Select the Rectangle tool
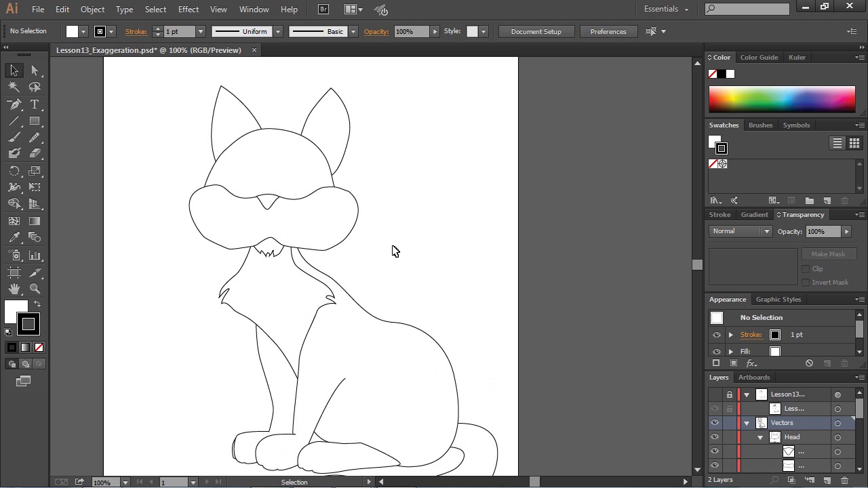The image size is (868, 488). click(x=35, y=121)
